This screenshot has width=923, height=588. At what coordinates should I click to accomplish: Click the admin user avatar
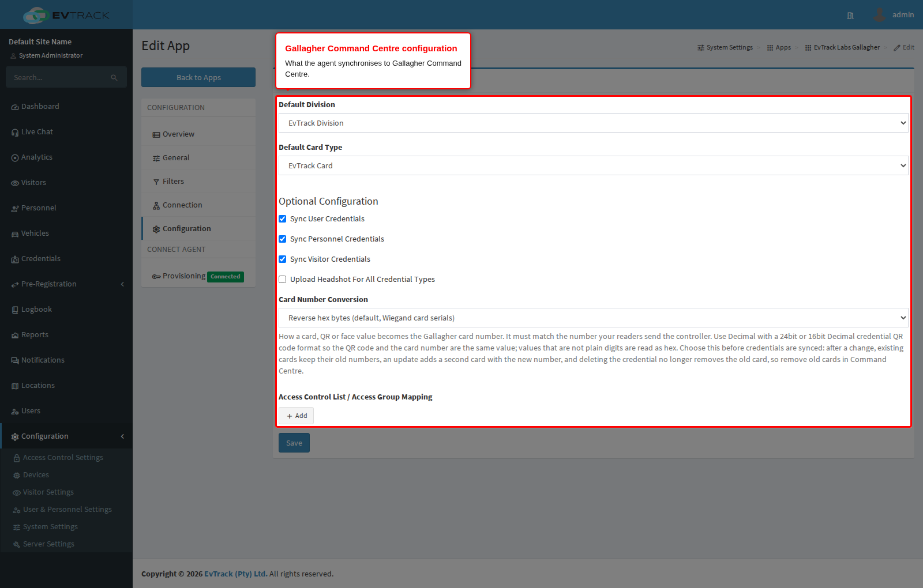point(879,15)
